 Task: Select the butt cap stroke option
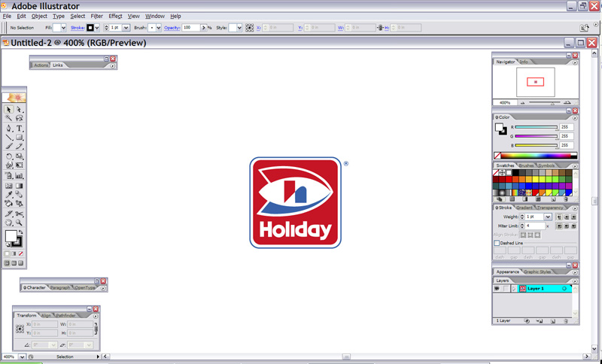click(559, 217)
